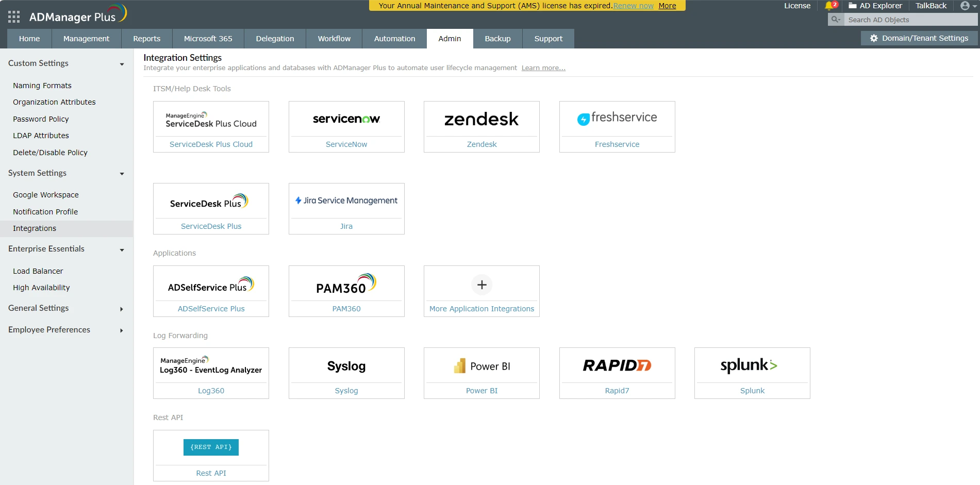Screen dimensions: 980x485
Task: Click More Application Integrations link
Action: pos(481,309)
